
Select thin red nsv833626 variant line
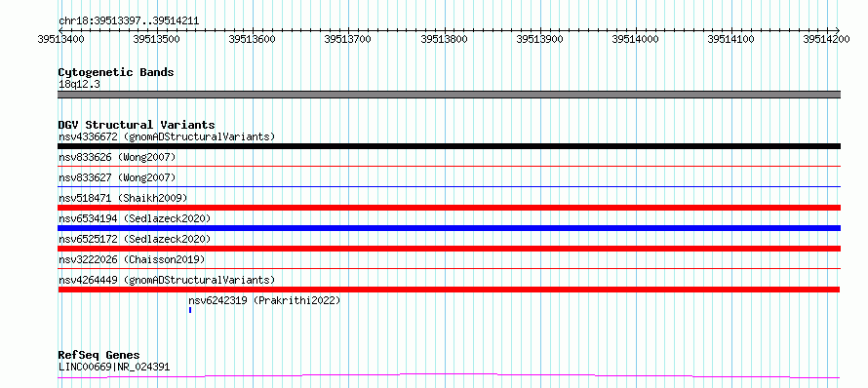449,166
